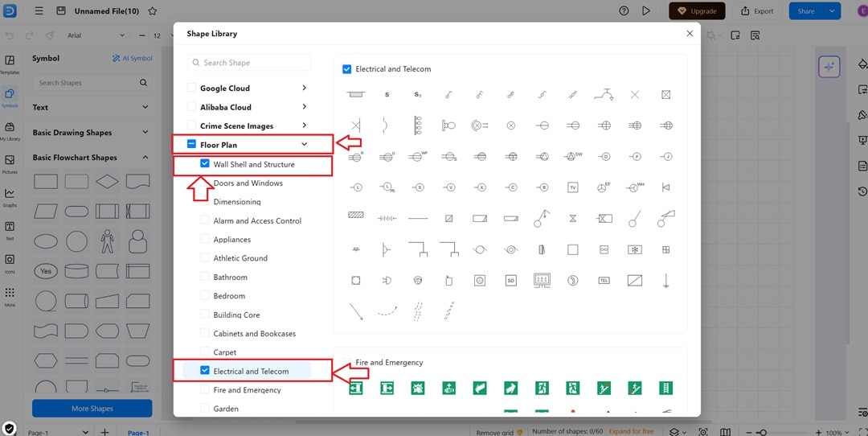
Task: Open the hamburger main menu
Action: 39,11
